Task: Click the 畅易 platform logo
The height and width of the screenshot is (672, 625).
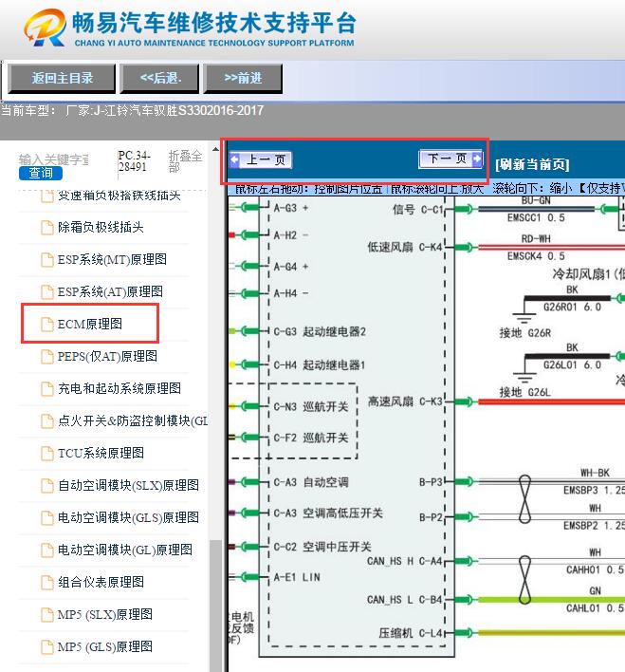Action: (x=45, y=28)
